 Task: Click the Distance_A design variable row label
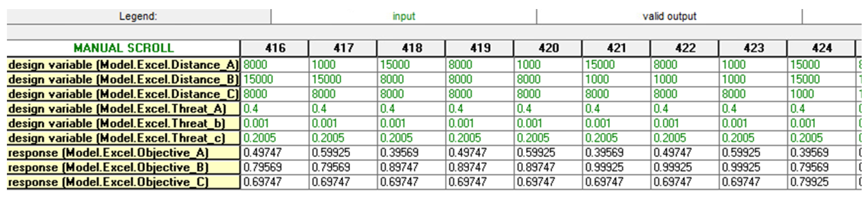[123, 65]
